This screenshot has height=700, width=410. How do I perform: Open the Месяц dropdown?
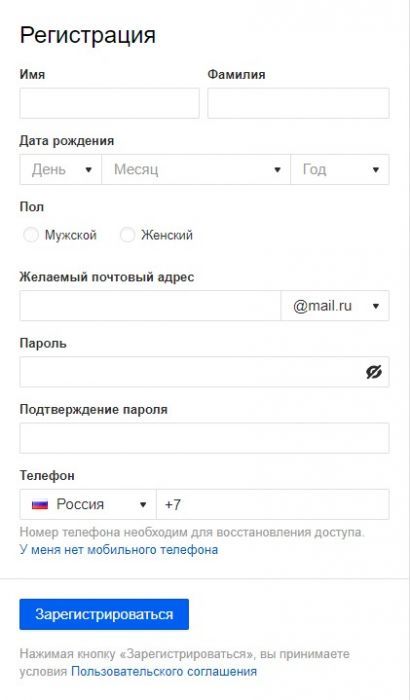pos(196,169)
